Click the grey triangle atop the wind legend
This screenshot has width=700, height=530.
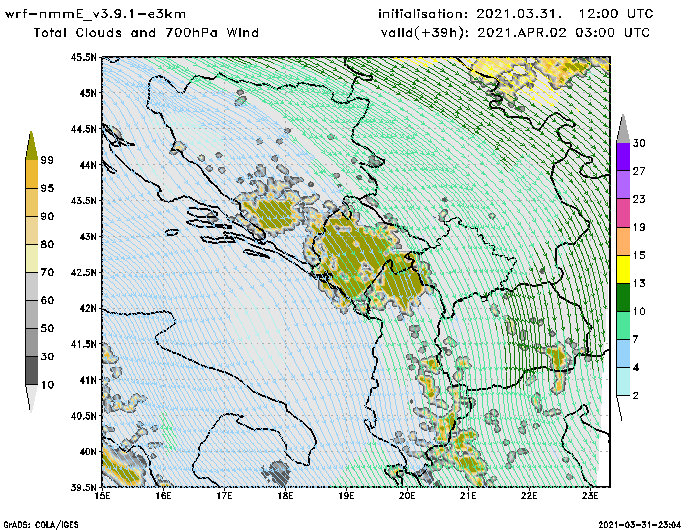[623, 129]
